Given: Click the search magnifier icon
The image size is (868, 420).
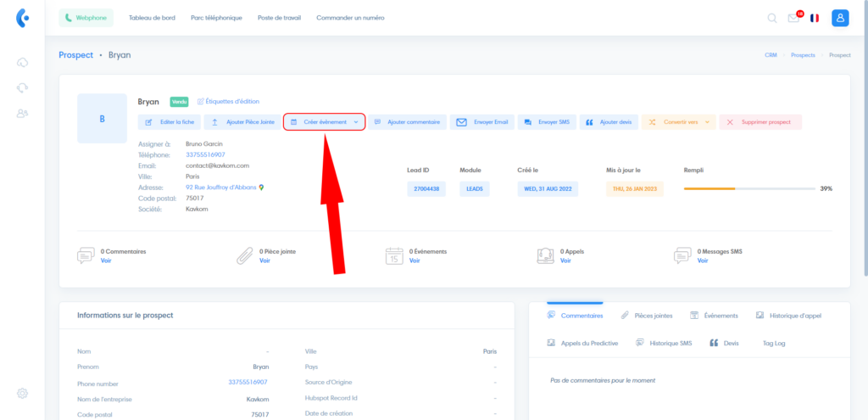Looking at the screenshot, I should pyautogui.click(x=771, y=18).
